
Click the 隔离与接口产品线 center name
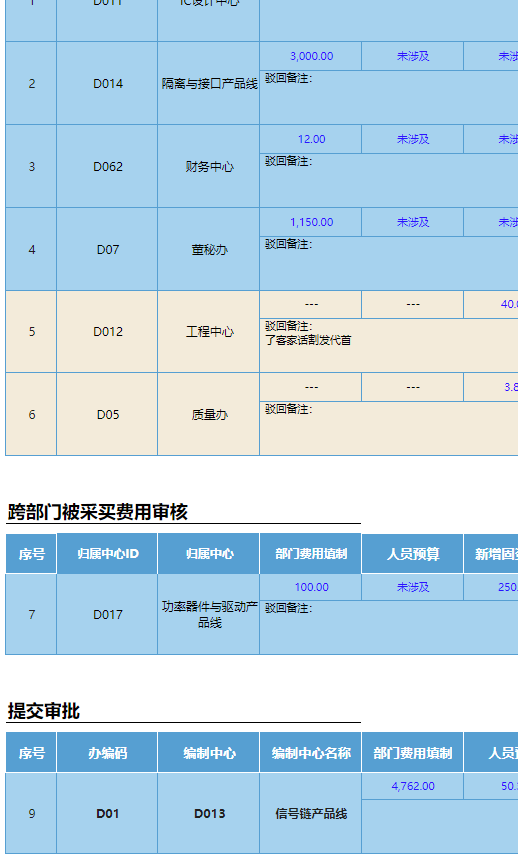coord(209,83)
